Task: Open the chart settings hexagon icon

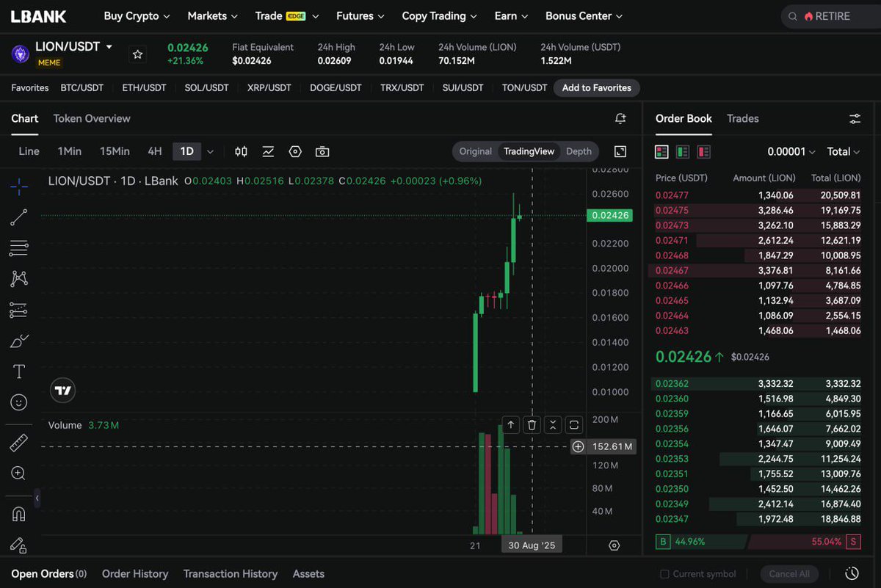Action: coord(295,151)
